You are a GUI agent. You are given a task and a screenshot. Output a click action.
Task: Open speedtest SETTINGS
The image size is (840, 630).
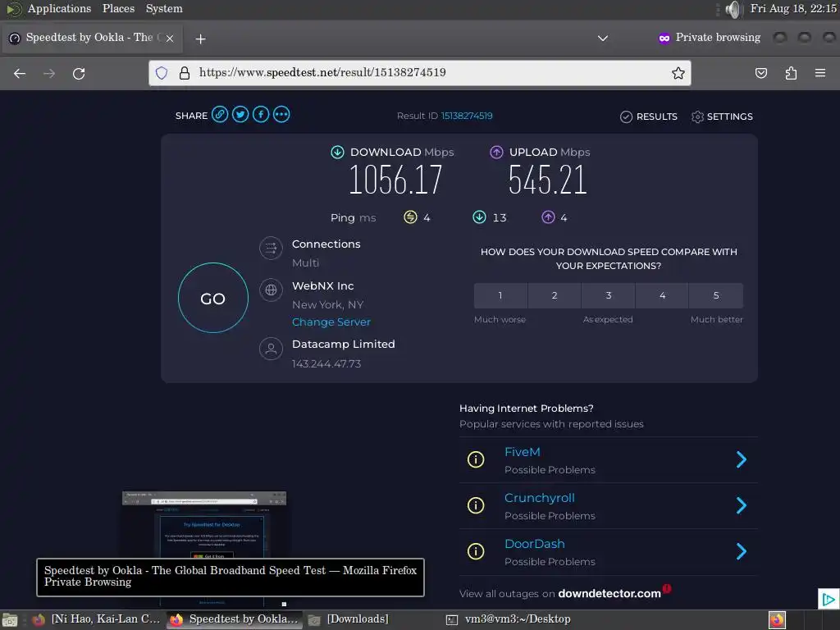(x=722, y=116)
